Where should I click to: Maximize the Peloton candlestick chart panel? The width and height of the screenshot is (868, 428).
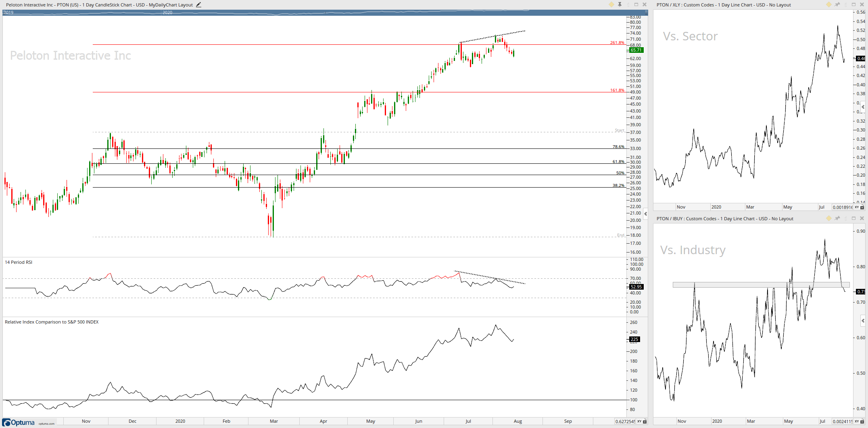tap(636, 4)
